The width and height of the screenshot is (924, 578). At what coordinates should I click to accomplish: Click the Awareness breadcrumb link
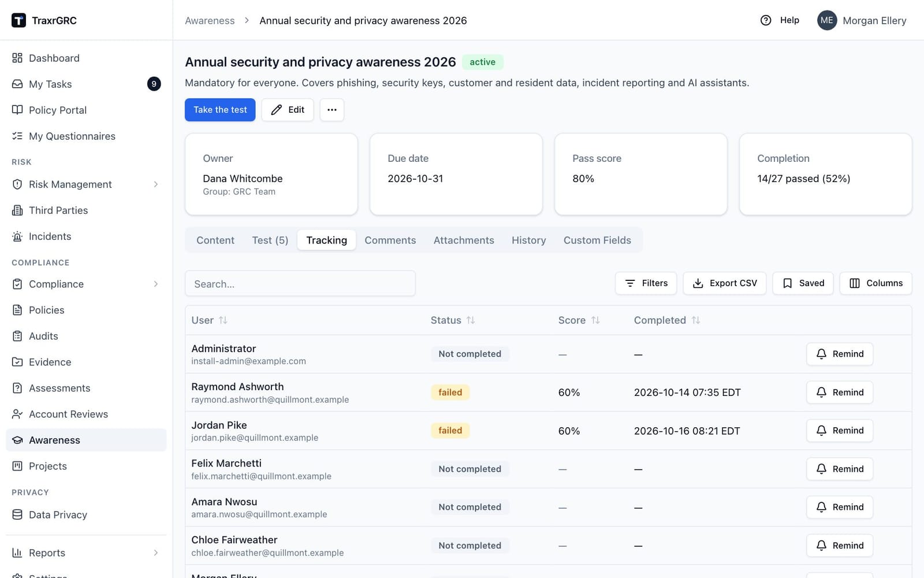click(210, 20)
